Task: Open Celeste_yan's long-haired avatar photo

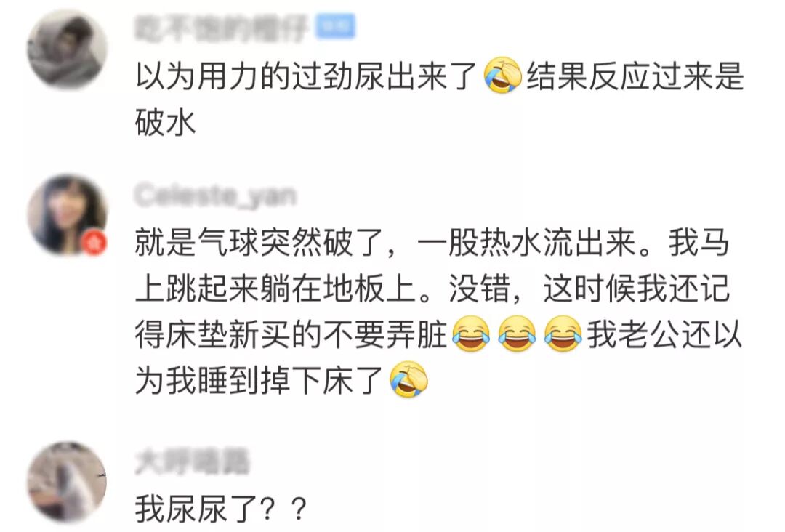Action: (67, 214)
